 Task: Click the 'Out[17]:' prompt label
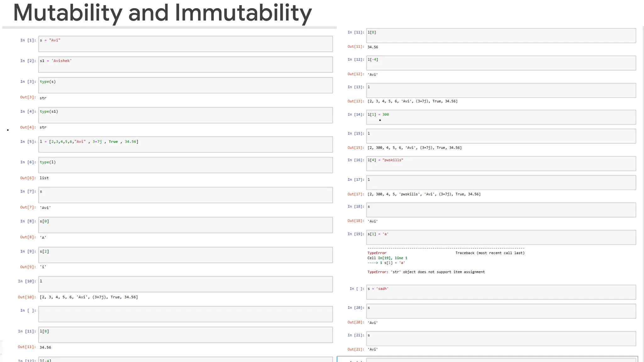point(356,194)
